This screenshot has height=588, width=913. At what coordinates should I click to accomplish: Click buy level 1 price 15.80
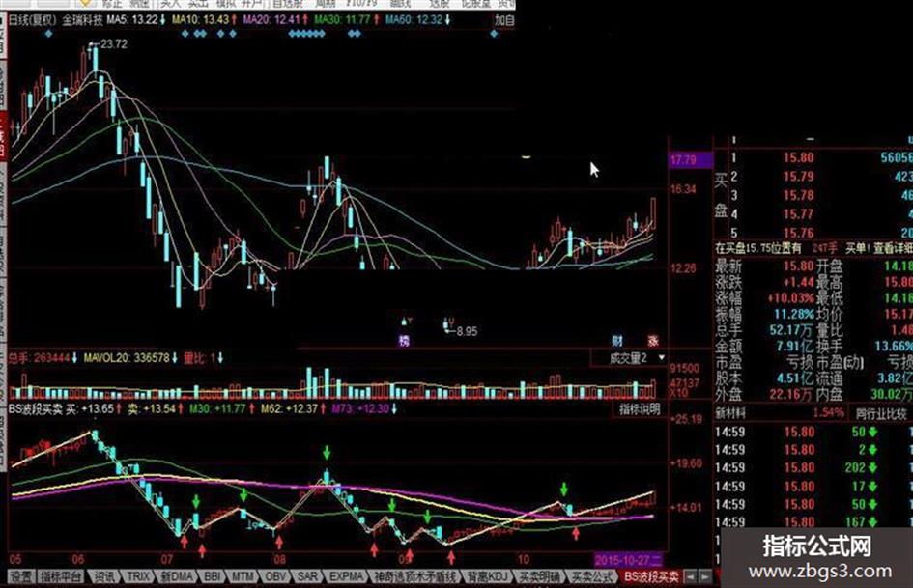[x=798, y=157]
